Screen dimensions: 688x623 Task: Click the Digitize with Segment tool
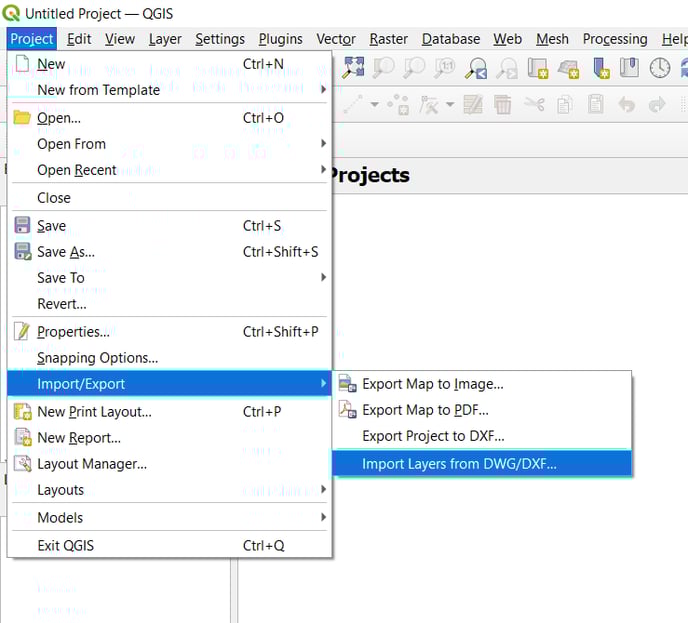[354, 104]
